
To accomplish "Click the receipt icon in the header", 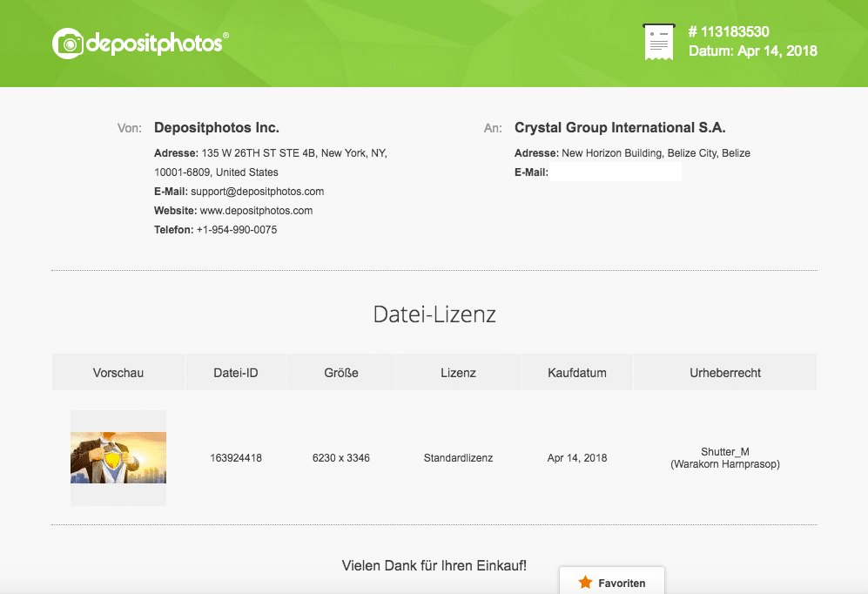I will pos(658,43).
